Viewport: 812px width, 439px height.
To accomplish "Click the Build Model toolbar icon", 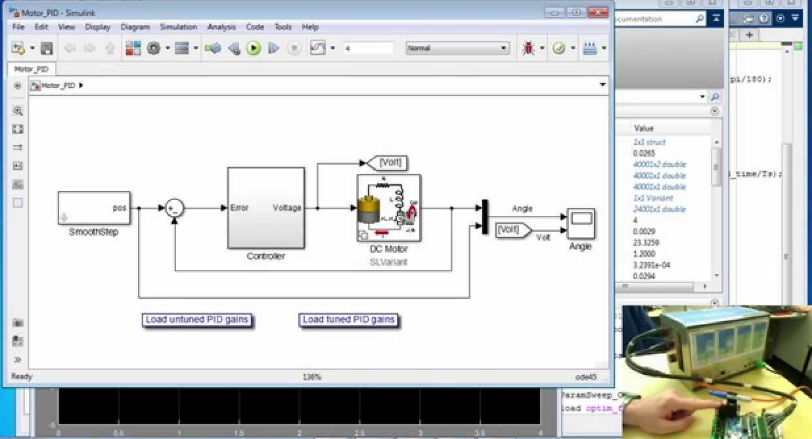I will tap(589, 48).
